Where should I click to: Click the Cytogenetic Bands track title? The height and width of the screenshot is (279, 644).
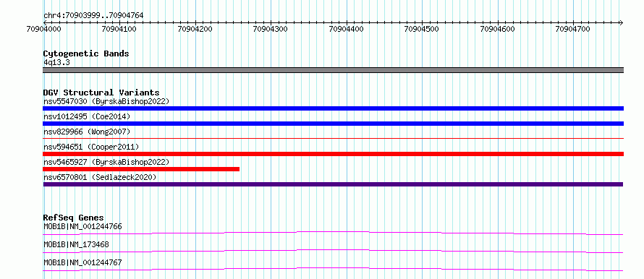[x=86, y=53]
